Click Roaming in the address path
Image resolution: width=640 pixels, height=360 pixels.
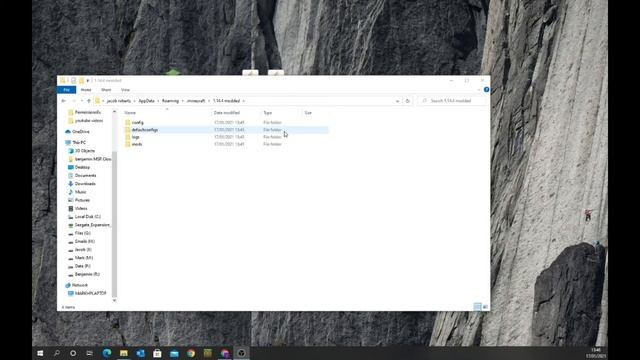170,101
